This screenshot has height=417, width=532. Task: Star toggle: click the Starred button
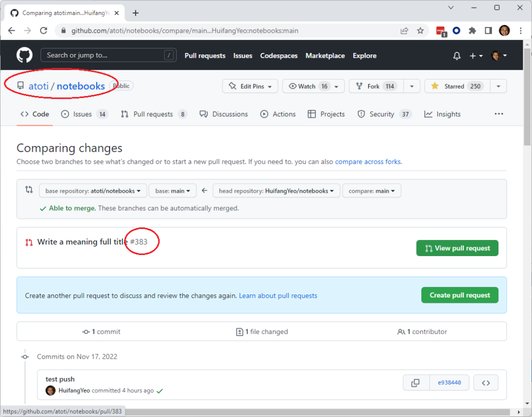pyautogui.click(x=457, y=86)
